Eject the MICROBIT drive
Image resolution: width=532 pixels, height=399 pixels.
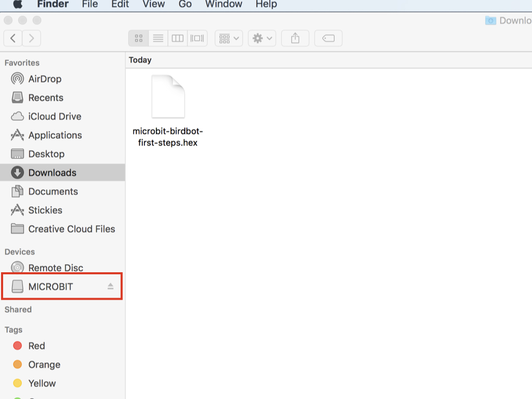111,286
